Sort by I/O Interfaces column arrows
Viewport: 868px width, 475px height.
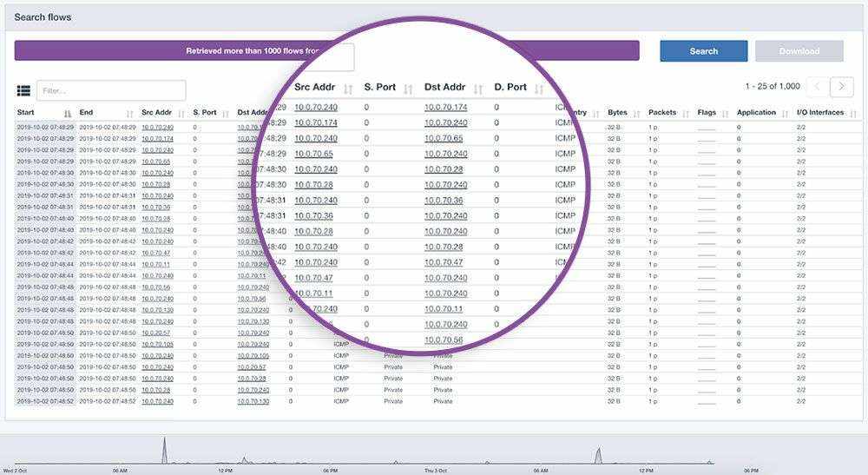click(853, 114)
